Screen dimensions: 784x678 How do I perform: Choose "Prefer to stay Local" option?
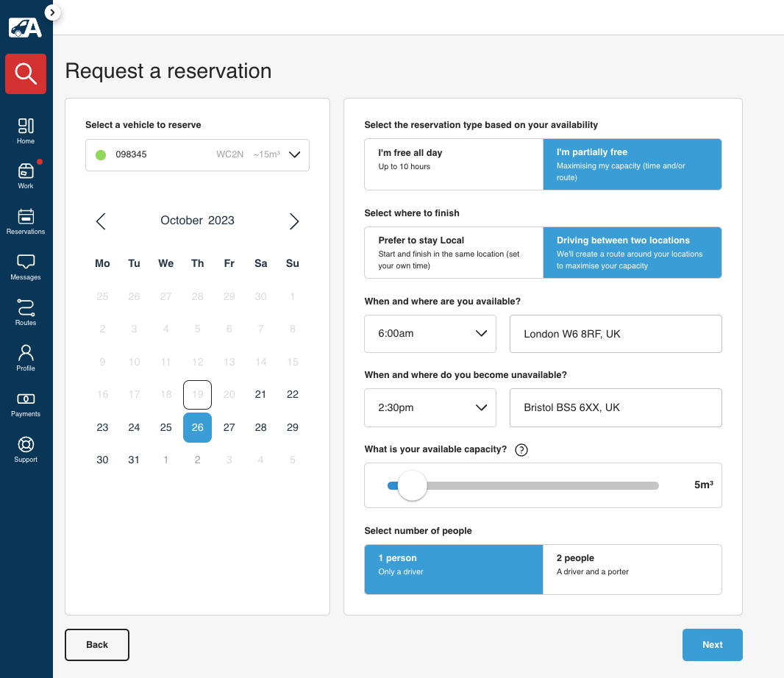tap(453, 252)
